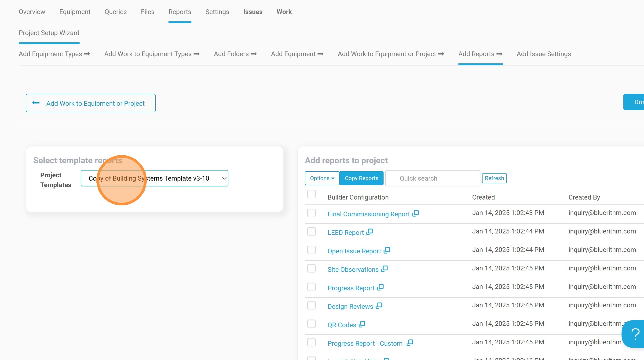Select all reports using the header checkbox
The width and height of the screenshot is (644, 360).
311,194
